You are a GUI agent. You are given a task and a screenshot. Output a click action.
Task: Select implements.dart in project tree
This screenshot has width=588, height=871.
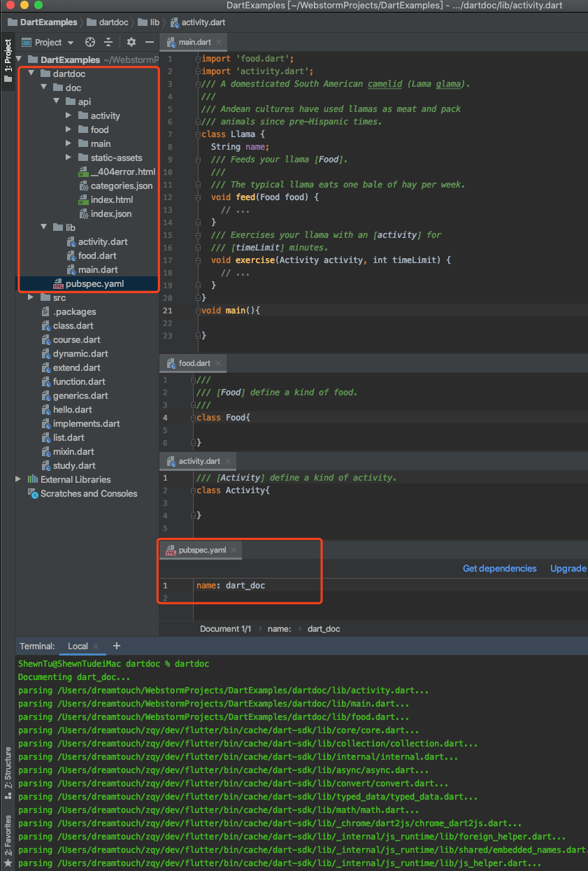80,423
